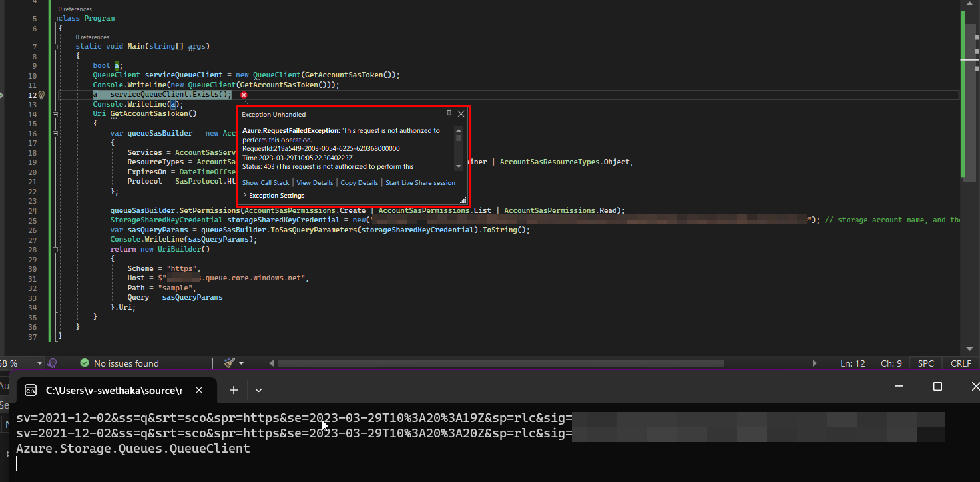Open the terminal profiles dropdown chevron
This screenshot has height=482, width=980.
(x=259, y=390)
